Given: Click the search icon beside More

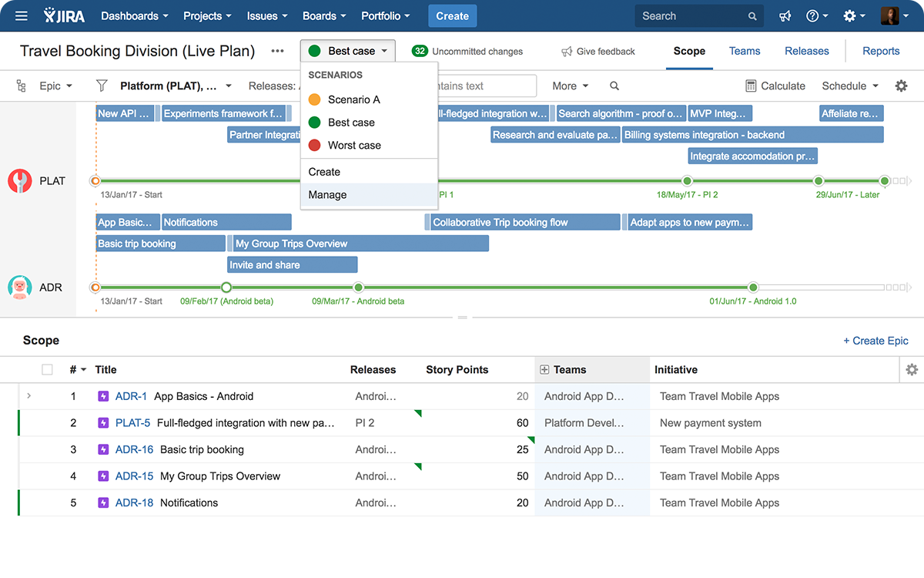Looking at the screenshot, I should pyautogui.click(x=614, y=86).
